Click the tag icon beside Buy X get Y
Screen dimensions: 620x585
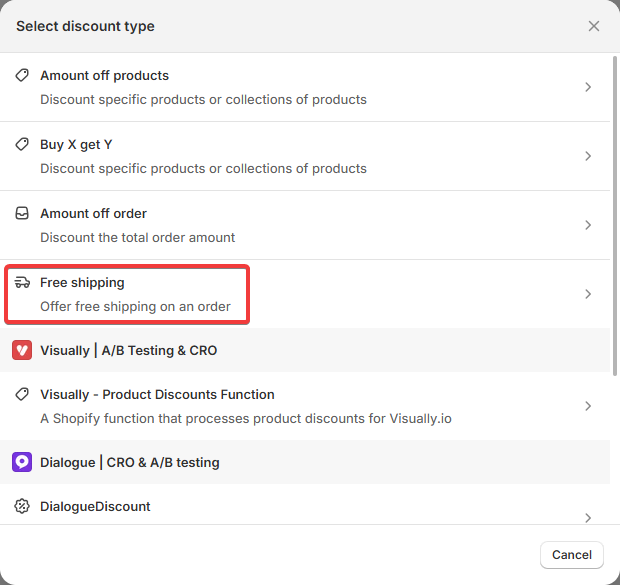click(22, 144)
